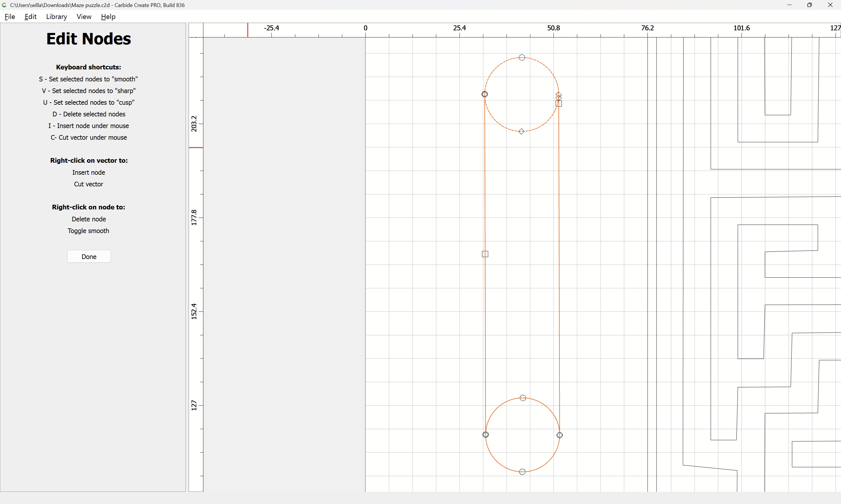841x504 pixels.
Task: Click the ruler origin corner box
Action: click(x=196, y=30)
